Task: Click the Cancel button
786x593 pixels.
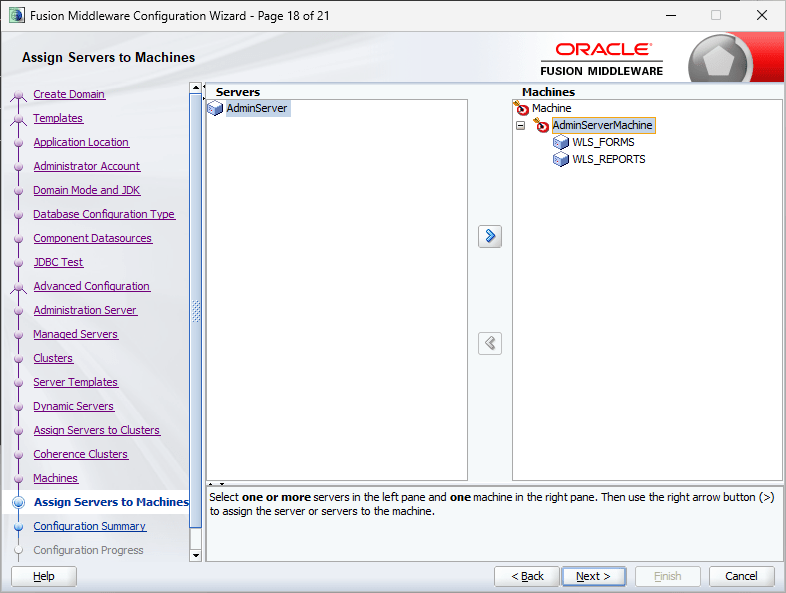Action: click(741, 576)
